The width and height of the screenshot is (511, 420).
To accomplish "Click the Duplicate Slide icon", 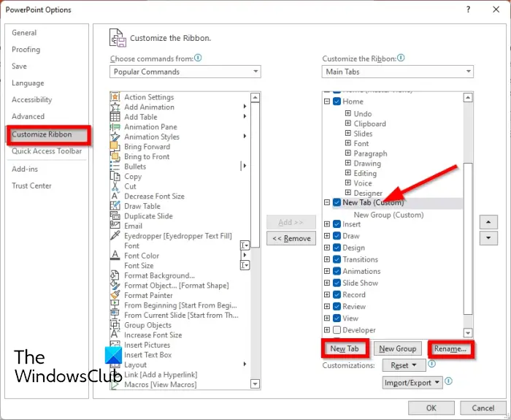I will point(115,216).
